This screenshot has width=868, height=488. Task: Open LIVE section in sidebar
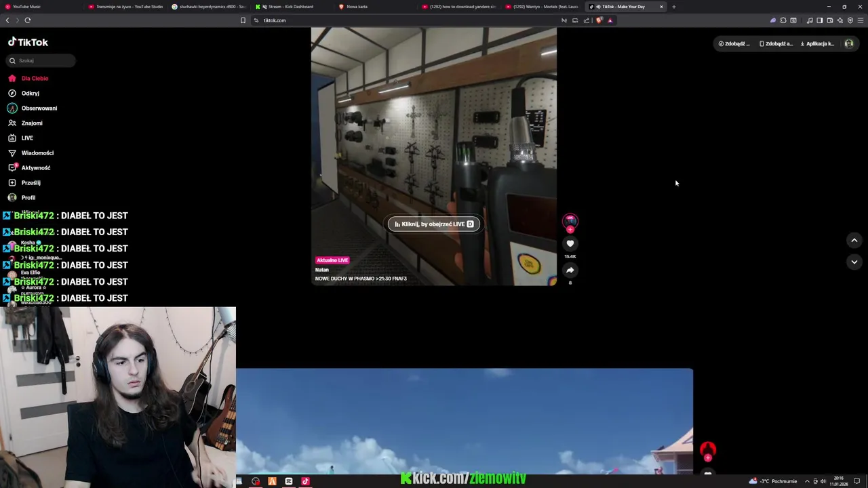[x=21, y=138]
